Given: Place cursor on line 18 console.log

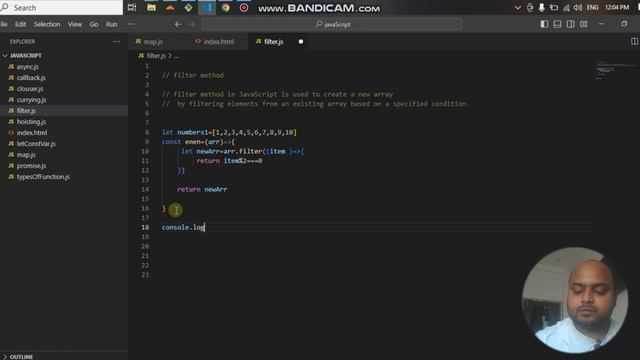Looking at the screenshot, I should 183,227.
